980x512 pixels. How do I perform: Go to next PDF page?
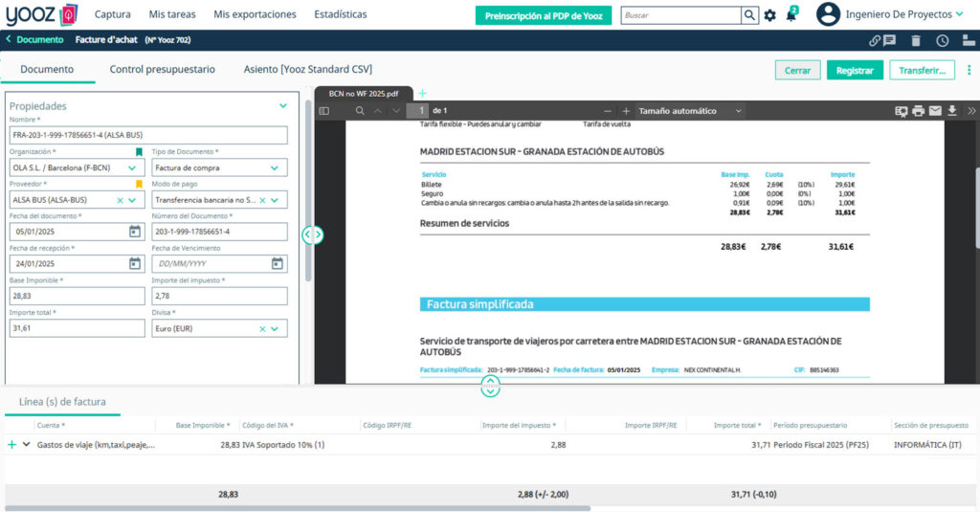(396, 111)
